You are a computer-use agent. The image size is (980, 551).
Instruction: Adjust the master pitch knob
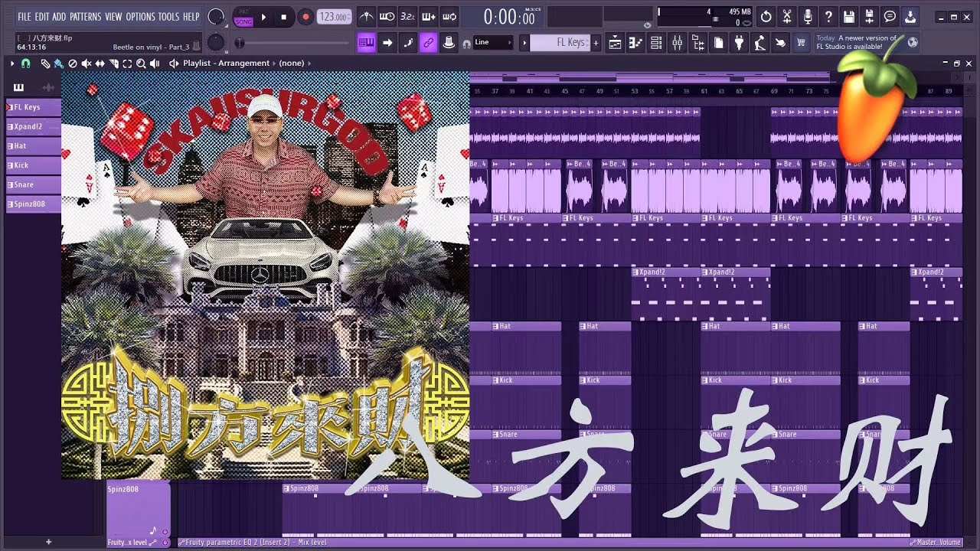point(217,43)
